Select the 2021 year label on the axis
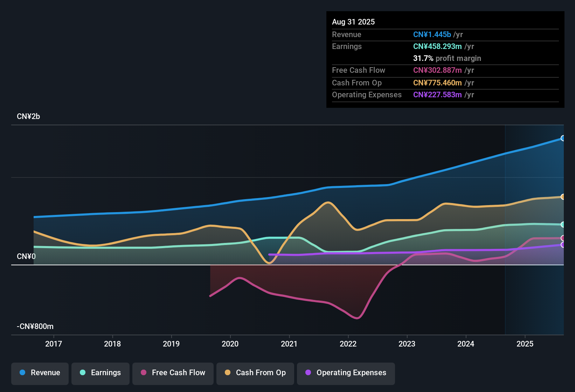Viewport: 575px width, 392px height. click(x=289, y=344)
